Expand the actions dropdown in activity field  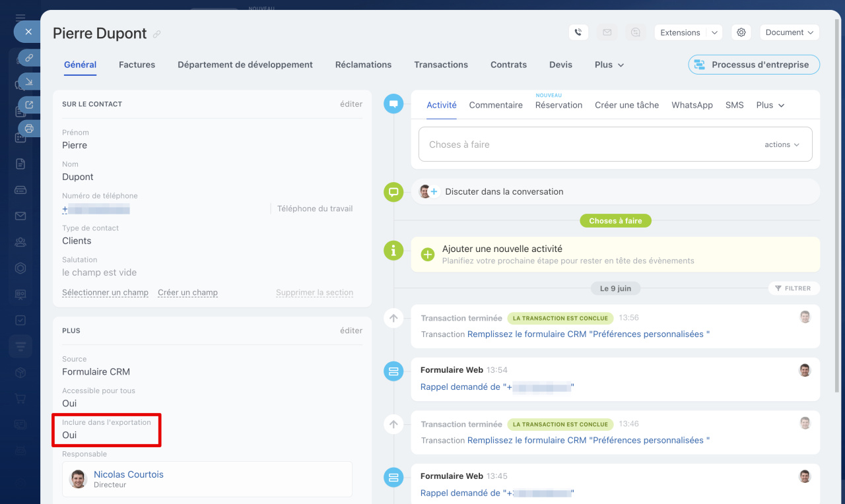[782, 144]
